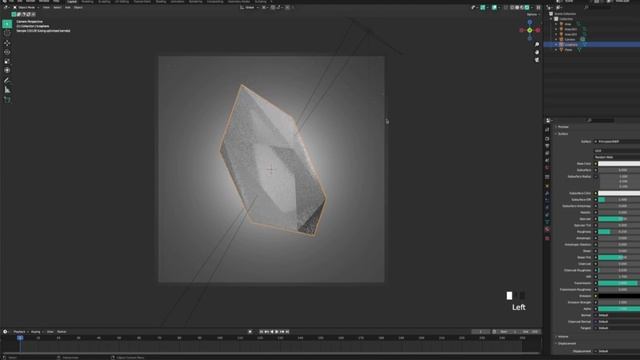Screen dimensions: 640x360
Task: Select the Annotate pencil tool
Action: 7,80
